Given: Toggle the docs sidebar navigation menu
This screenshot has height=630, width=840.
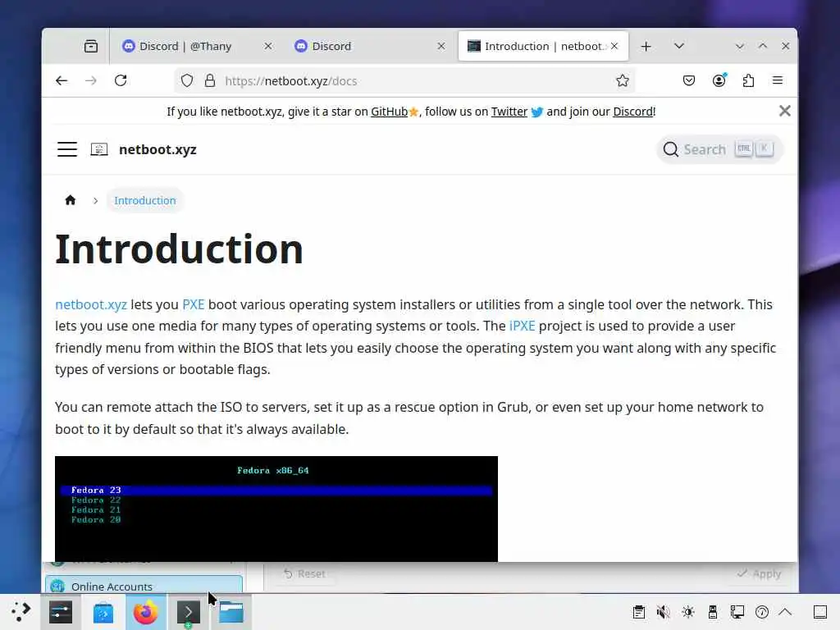Looking at the screenshot, I should tap(67, 149).
